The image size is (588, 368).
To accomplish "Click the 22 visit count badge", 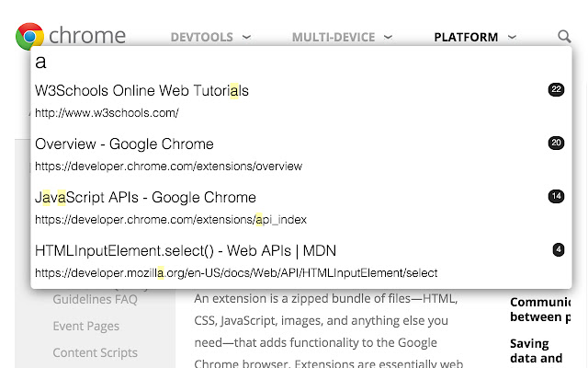I will point(556,89).
